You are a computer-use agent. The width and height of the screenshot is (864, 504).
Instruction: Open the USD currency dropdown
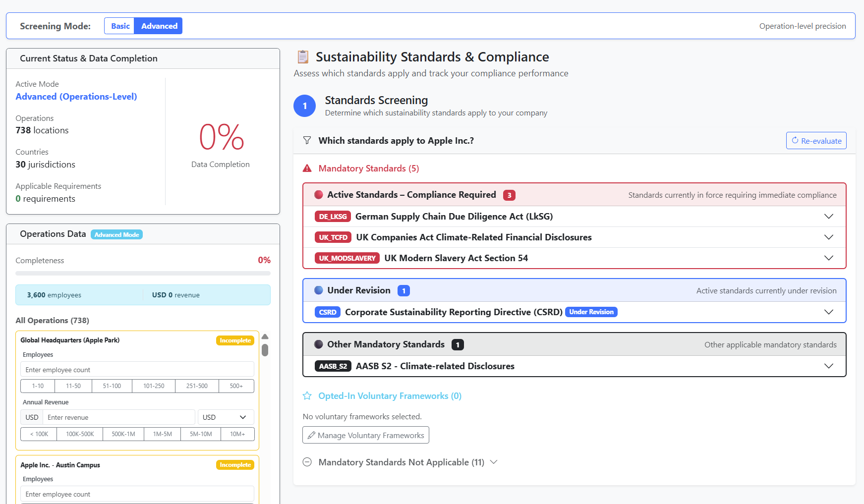coord(226,417)
